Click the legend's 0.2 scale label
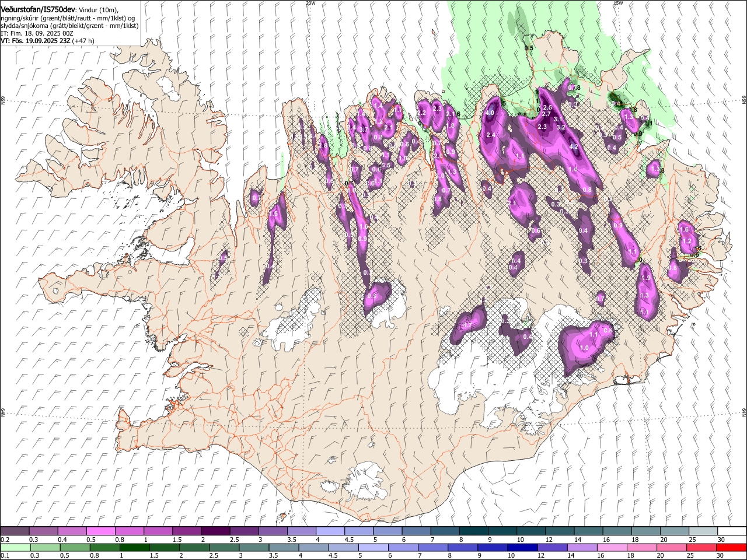747x560 pixels. pyautogui.click(x=4, y=540)
